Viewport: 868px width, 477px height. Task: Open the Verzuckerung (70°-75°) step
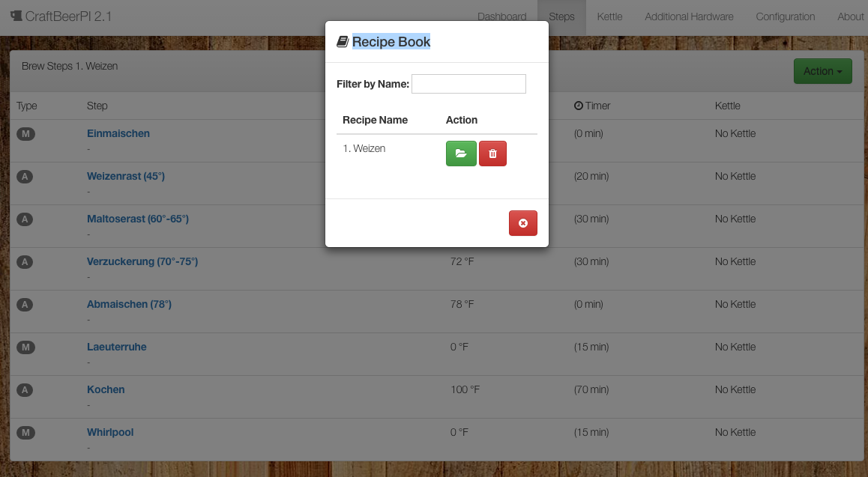click(x=142, y=261)
